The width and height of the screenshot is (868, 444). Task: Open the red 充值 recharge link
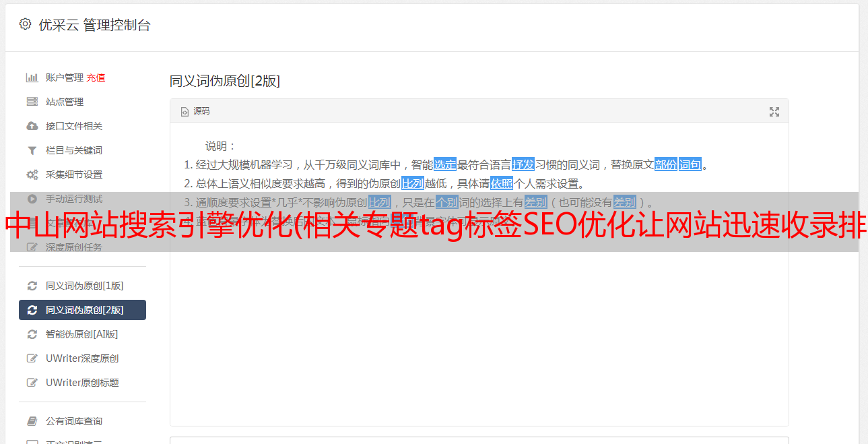[x=96, y=77]
